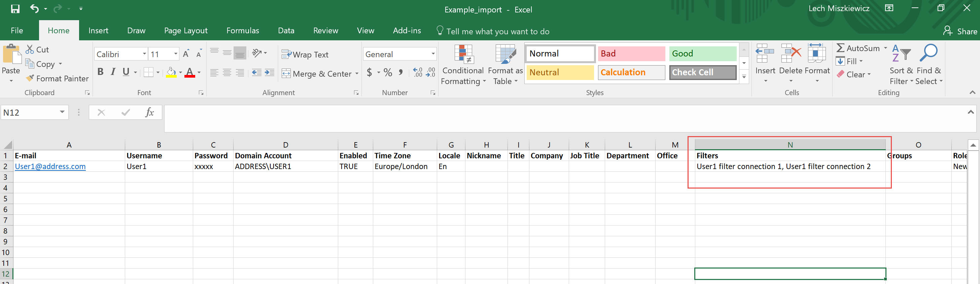
Task: Click Increase Decimal icon
Action: pyautogui.click(x=418, y=72)
